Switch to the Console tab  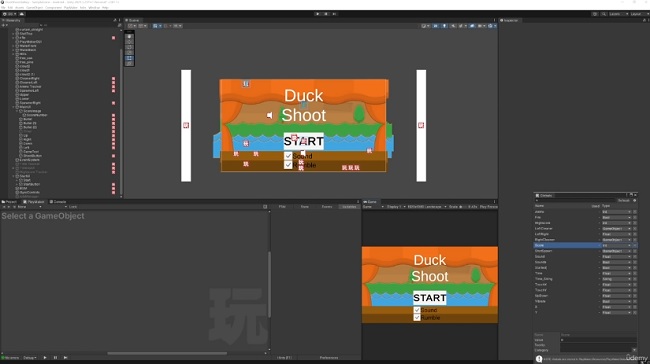pos(58,201)
